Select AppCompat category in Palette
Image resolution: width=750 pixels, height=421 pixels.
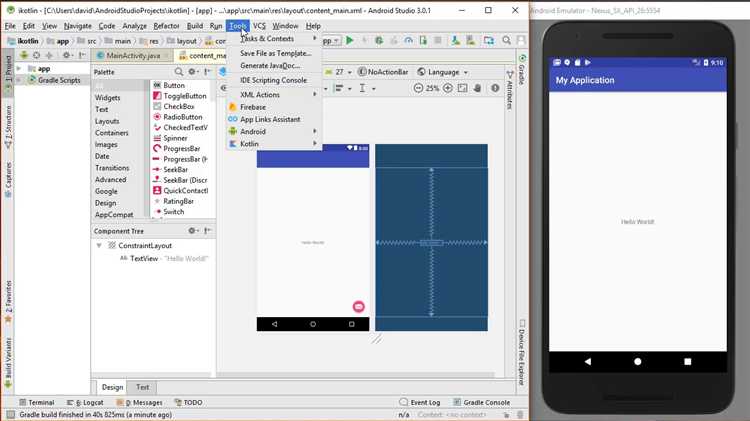[114, 215]
